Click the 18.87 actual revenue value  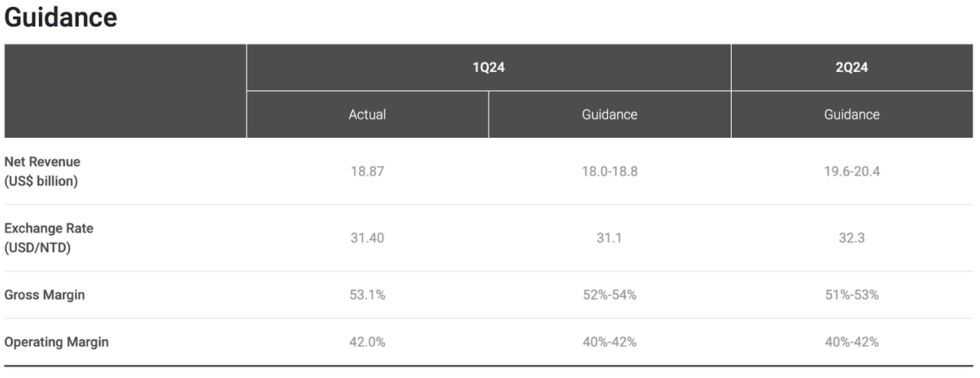(x=367, y=171)
